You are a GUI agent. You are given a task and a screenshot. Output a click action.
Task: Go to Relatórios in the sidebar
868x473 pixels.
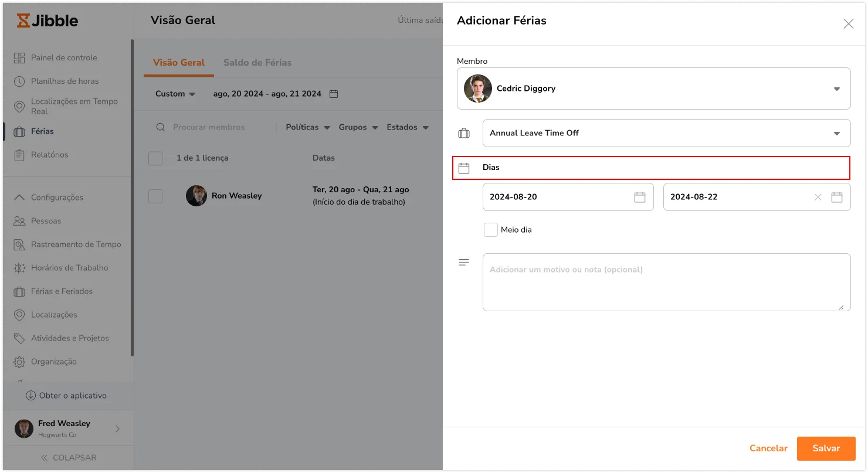pos(50,155)
